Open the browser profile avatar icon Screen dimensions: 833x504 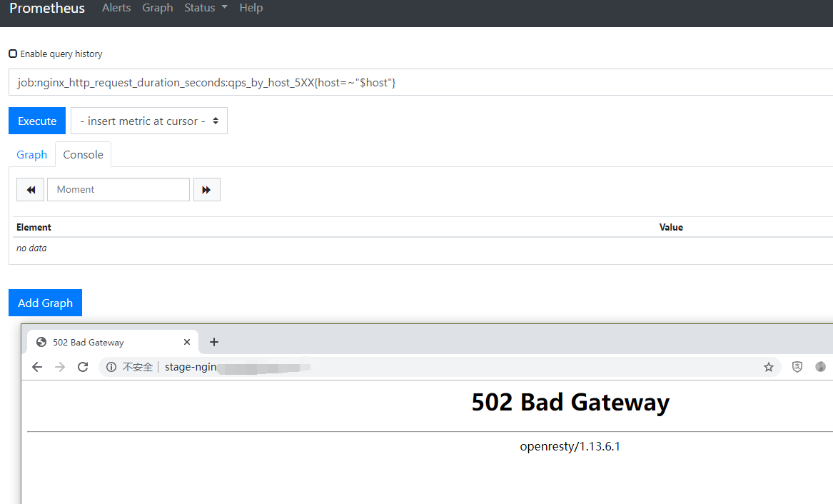click(820, 367)
